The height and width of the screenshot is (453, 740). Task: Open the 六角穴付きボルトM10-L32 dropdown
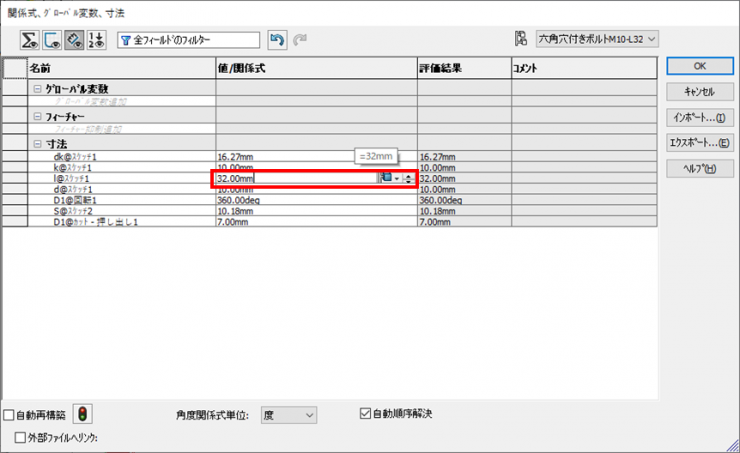597,39
